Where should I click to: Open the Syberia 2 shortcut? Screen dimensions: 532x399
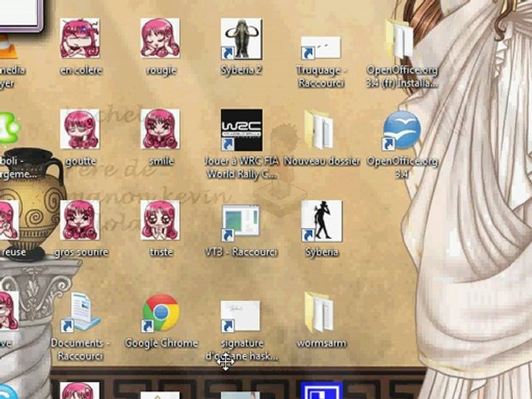coord(241,39)
